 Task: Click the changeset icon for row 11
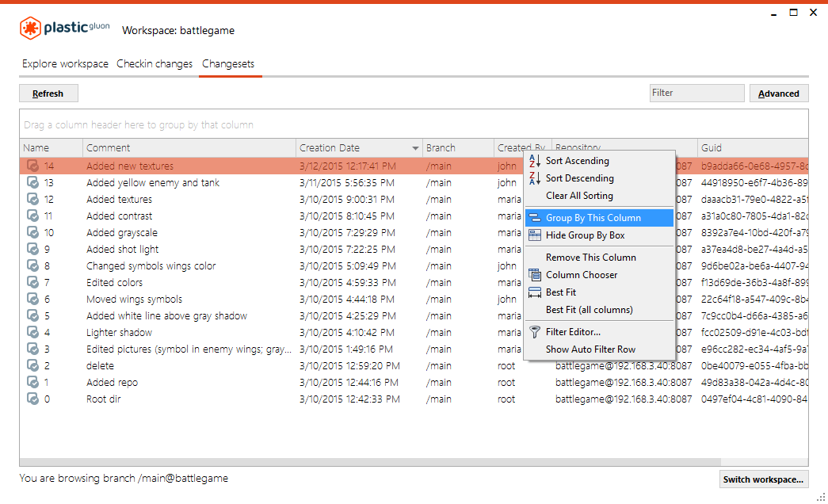32,216
